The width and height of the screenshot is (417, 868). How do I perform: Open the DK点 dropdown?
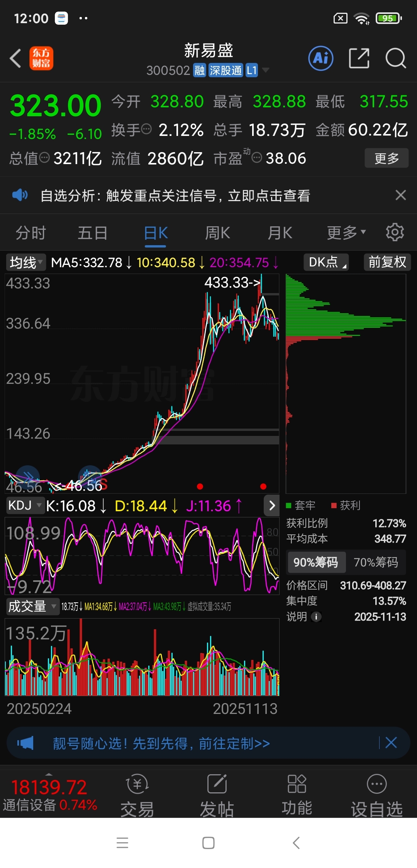click(326, 262)
